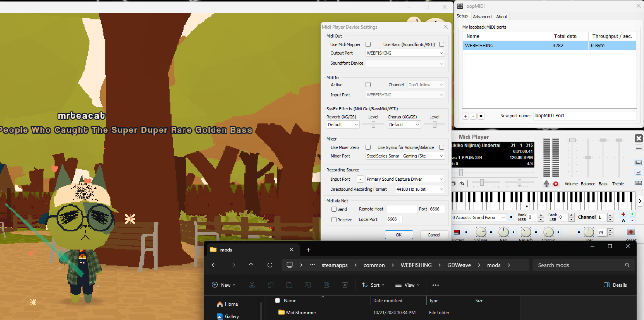Click the loop/undo arrow icon in Midi Player
Viewport: 644px width, 320px height.
click(462, 183)
